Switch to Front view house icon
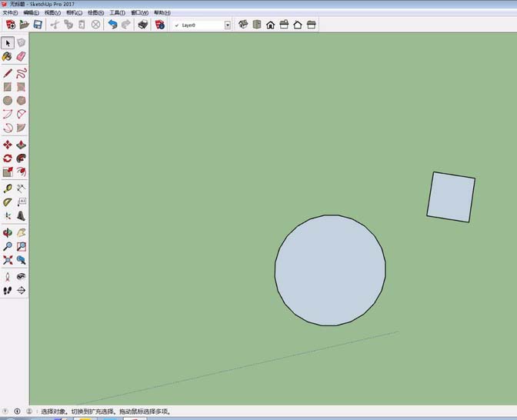This screenshot has height=420, width=517. coord(271,25)
